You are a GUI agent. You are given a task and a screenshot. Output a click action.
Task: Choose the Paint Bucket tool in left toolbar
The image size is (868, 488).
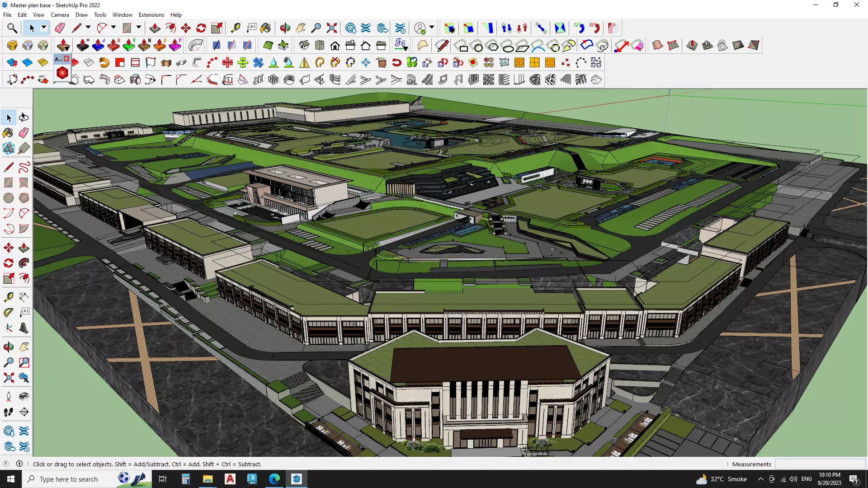[8, 133]
